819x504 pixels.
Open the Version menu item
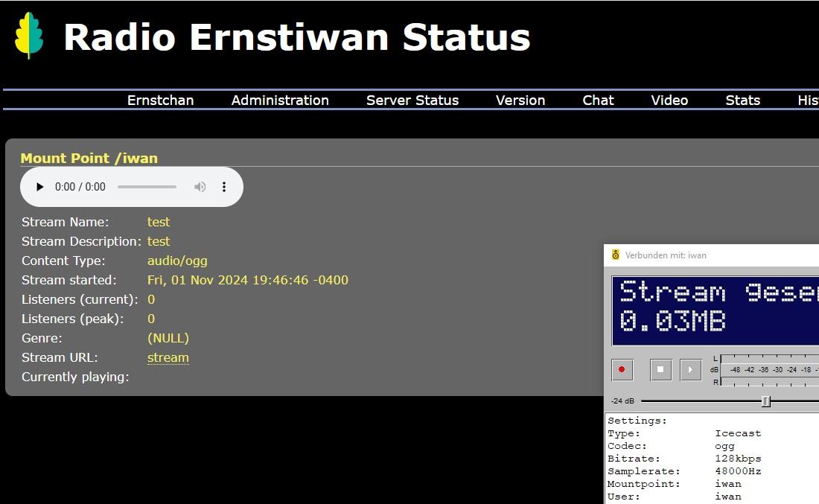coord(520,101)
